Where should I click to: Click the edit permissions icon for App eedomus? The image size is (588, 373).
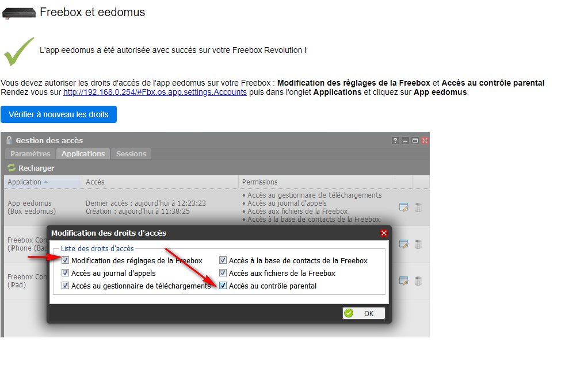click(404, 207)
